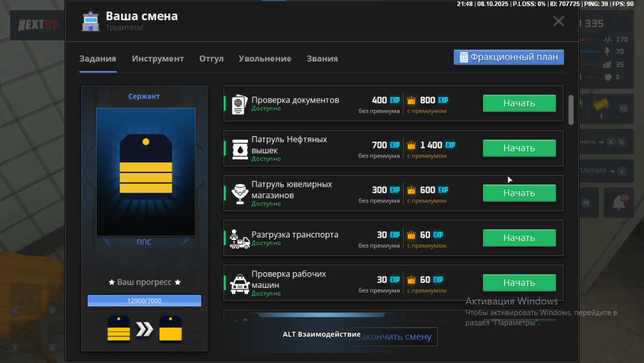Click the document check passport icon

239,103
